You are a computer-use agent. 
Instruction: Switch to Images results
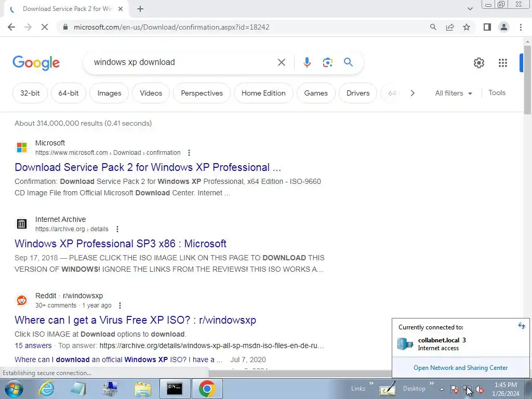pyautogui.click(x=109, y=93)
